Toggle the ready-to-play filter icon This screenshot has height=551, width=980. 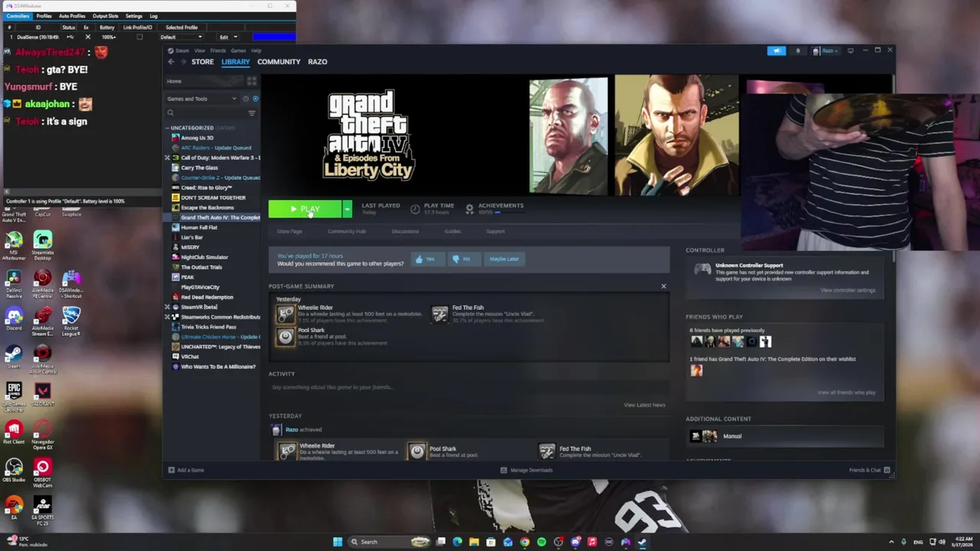pyautogui.click(x=255, y=99)
